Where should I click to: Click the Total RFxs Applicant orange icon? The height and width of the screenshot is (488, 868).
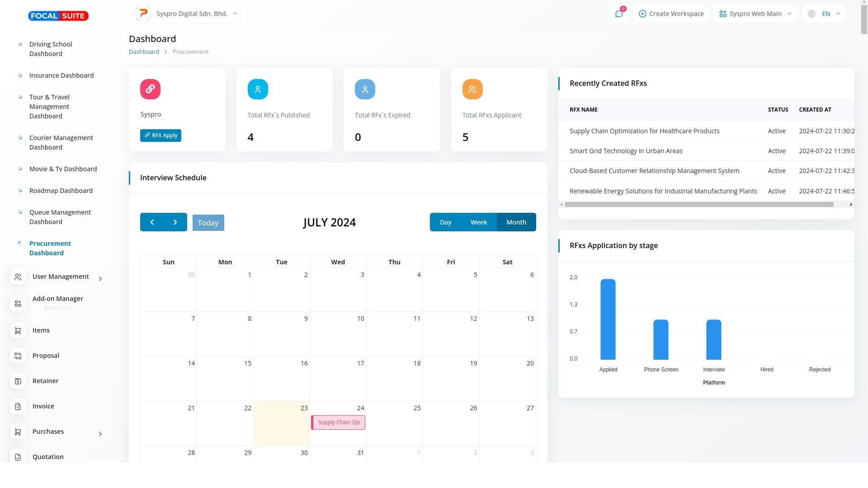[x=472, y=89]
